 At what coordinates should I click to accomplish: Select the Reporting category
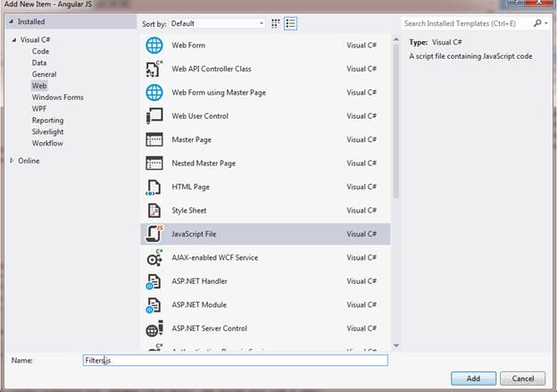[x=47, y=121]
